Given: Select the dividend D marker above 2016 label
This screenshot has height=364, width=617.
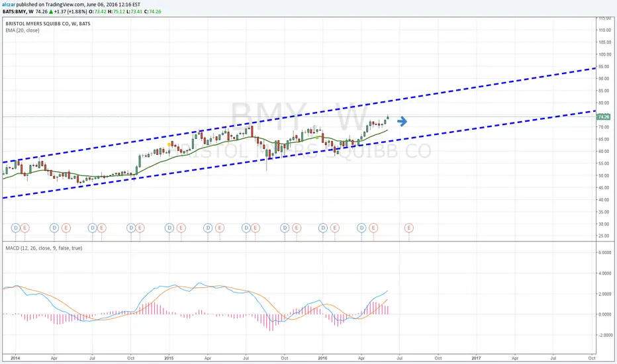Looking at the screenshot, I should [322, 228].
